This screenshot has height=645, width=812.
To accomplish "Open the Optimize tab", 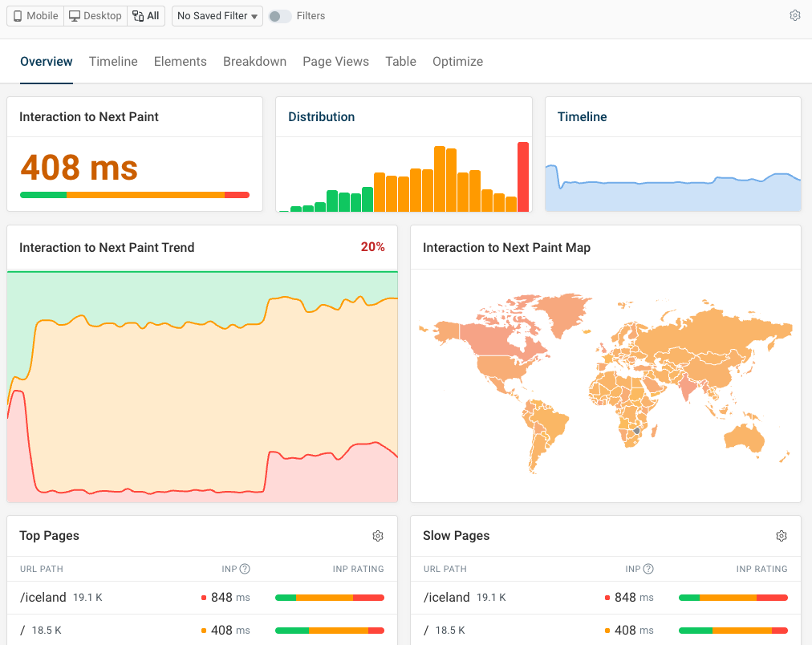I will [457, 61].
